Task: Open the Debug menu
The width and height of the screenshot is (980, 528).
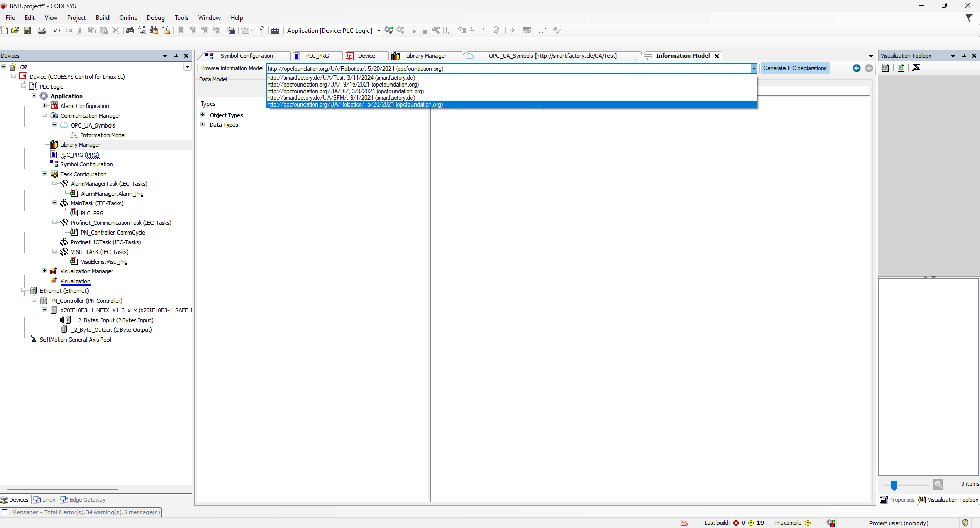Action: [x=156, y=18]
